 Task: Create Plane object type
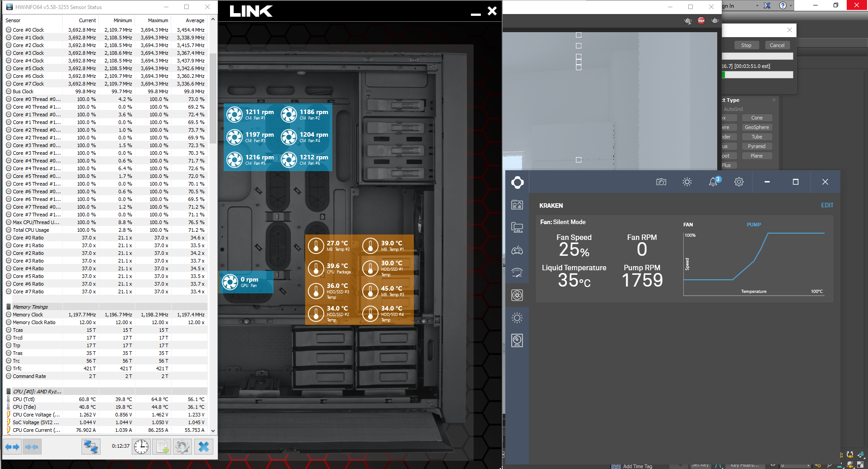[757, 156]
